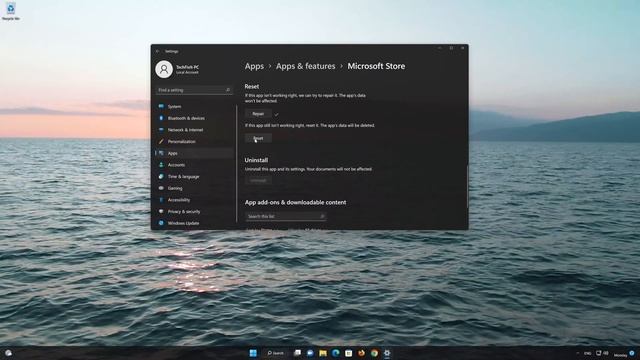Click the ENG language indicator in tray
Screen dimensions: 640x360
(588, 353)
